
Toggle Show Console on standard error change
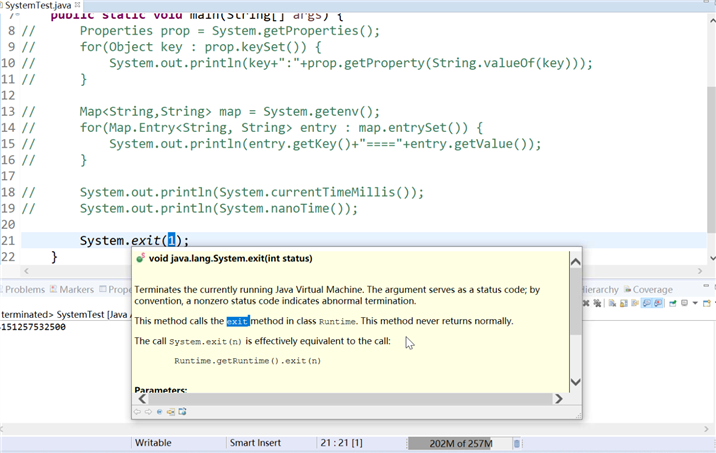click(x=658, y=303)
